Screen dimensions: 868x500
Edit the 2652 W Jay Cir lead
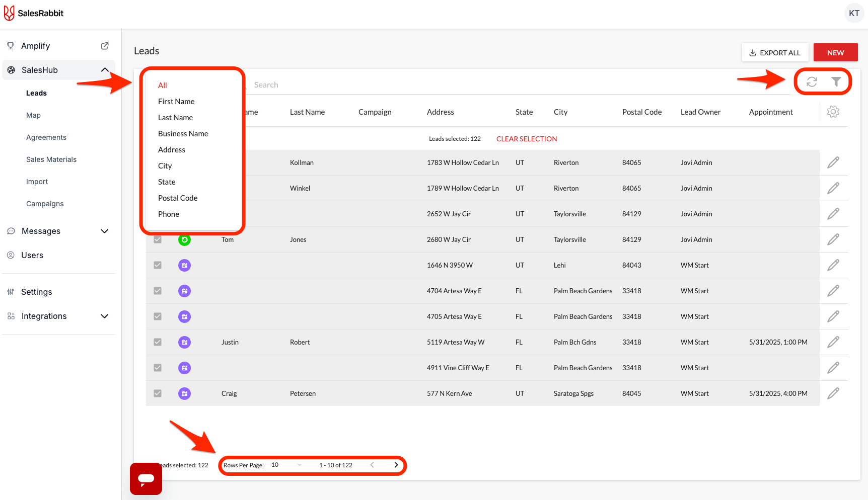coord(833,214)
